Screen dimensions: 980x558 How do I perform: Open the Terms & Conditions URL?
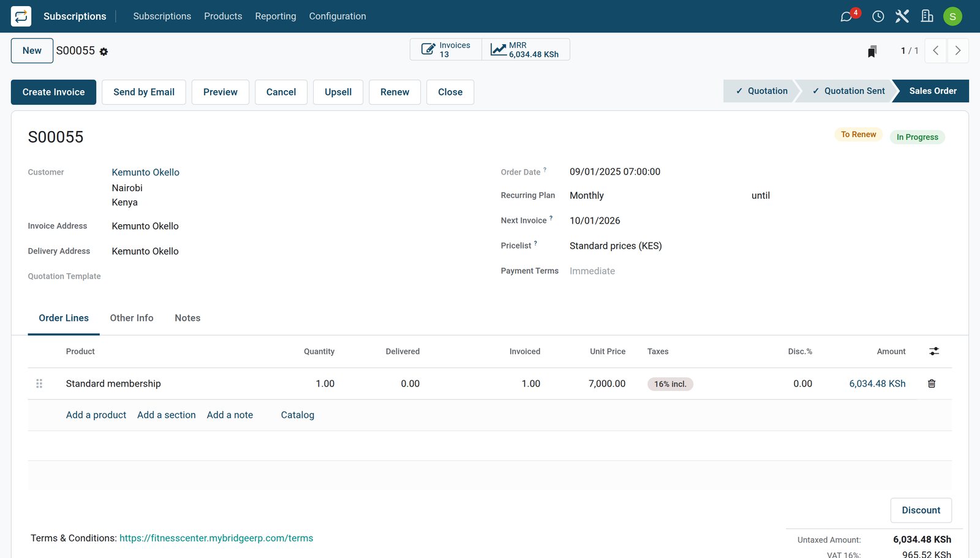tap(216, 538)
